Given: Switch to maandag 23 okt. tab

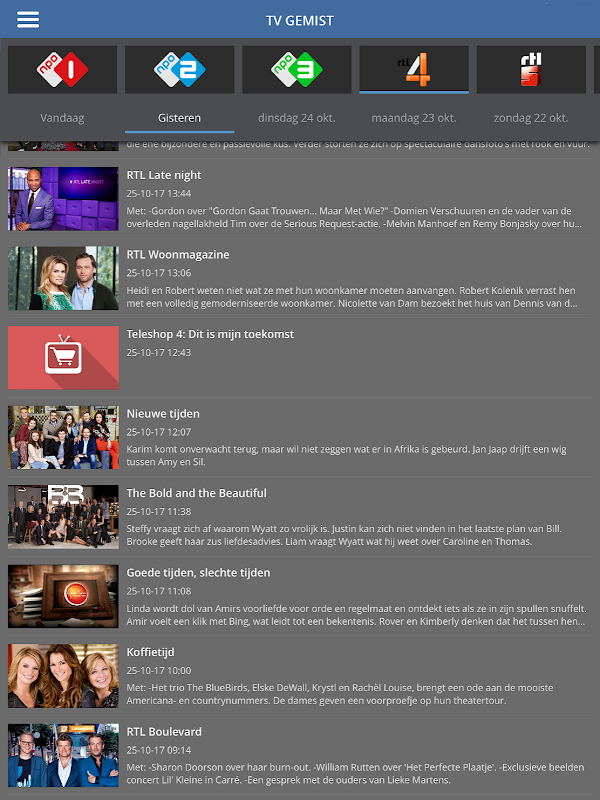Looking at the screenshot, I should click(414, 118).
